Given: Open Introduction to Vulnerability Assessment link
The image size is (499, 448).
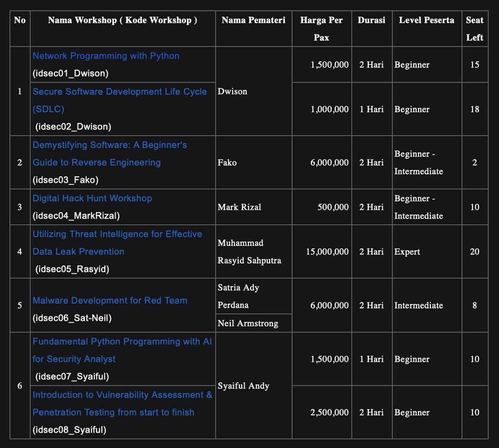Looking at the screenshot, I should pyautogui.click(x=122, y=404).
